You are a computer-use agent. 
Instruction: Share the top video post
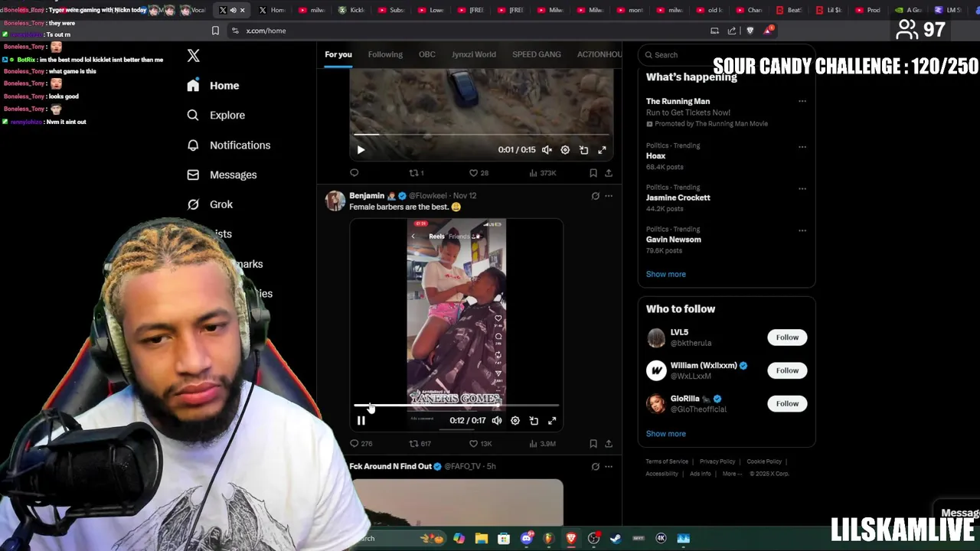(x=609, y=173)
